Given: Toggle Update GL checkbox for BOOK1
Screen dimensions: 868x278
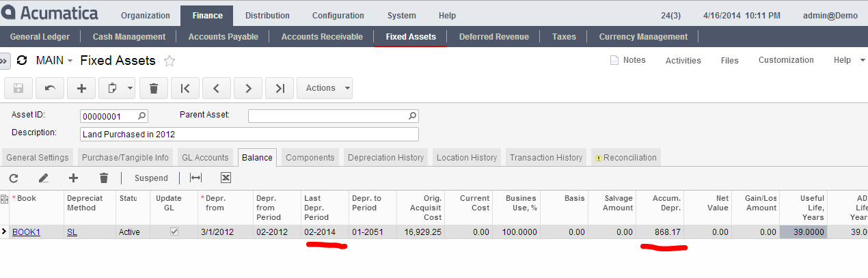Looking at the screenshot, I should pyautogui.click(x=174, y=232).
